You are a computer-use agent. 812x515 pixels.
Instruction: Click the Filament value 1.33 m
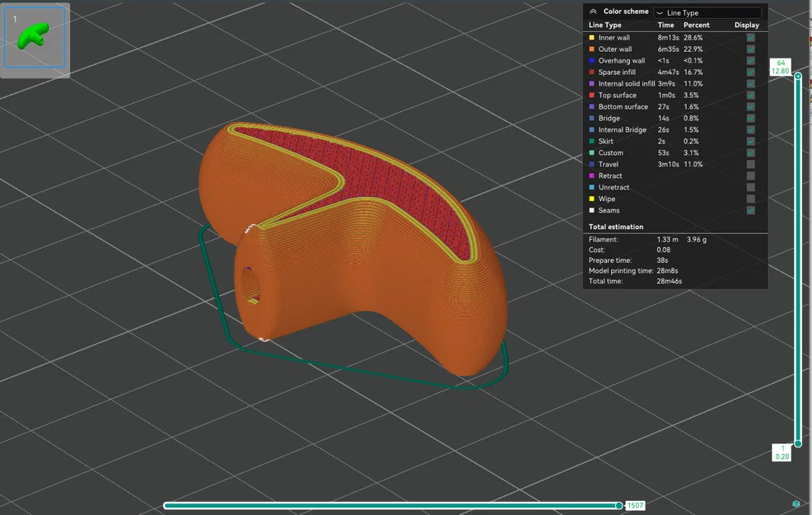668,239
